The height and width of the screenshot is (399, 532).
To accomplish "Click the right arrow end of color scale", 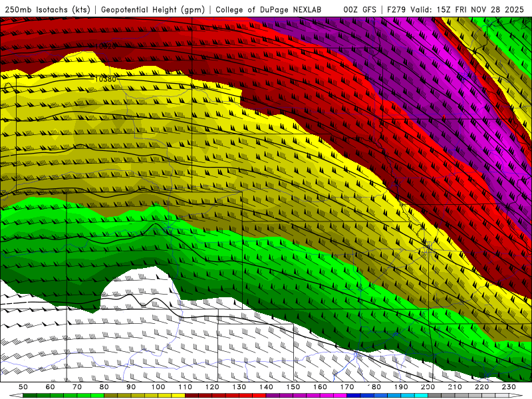I will point(516,396).
